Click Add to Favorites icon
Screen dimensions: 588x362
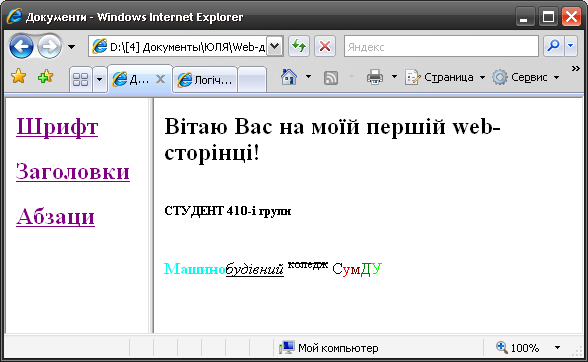(45, 77)
